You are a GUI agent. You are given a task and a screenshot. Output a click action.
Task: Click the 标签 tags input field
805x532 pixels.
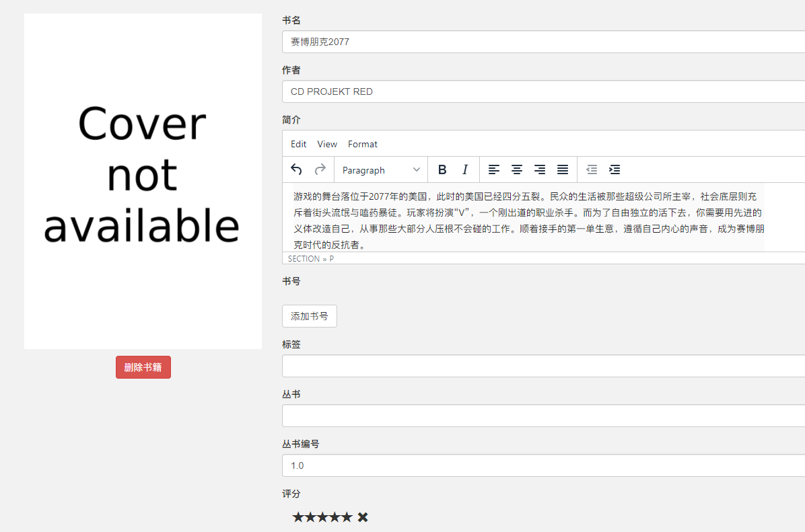pos(543,366)
